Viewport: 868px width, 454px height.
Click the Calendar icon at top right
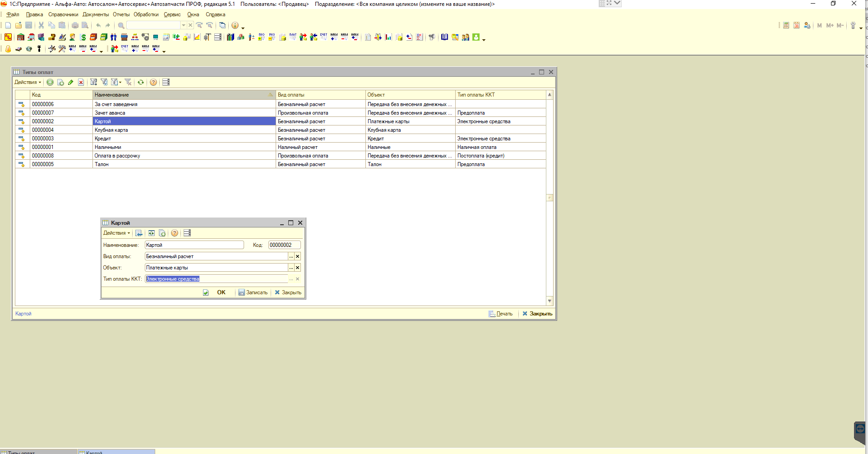click(797, 25)
